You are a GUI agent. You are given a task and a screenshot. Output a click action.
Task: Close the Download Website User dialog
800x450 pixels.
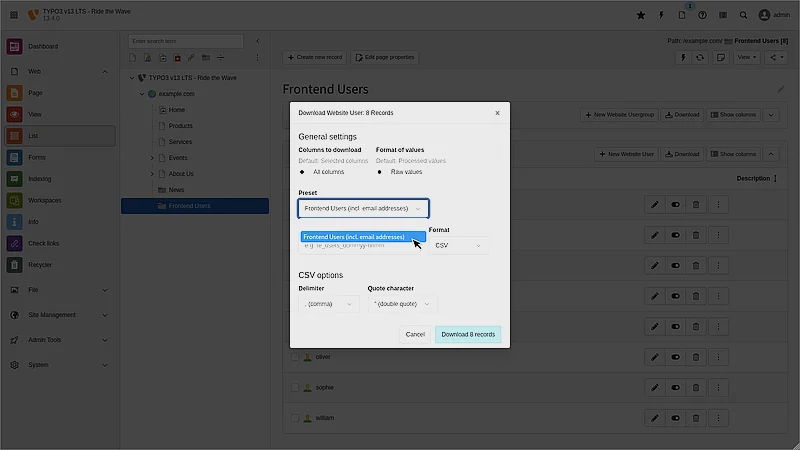tap(497, 113)
